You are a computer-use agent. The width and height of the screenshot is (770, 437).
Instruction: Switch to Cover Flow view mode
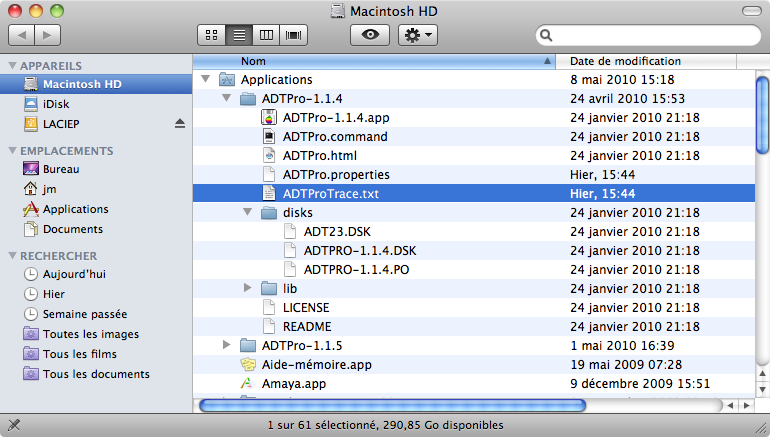click(294, 35)
